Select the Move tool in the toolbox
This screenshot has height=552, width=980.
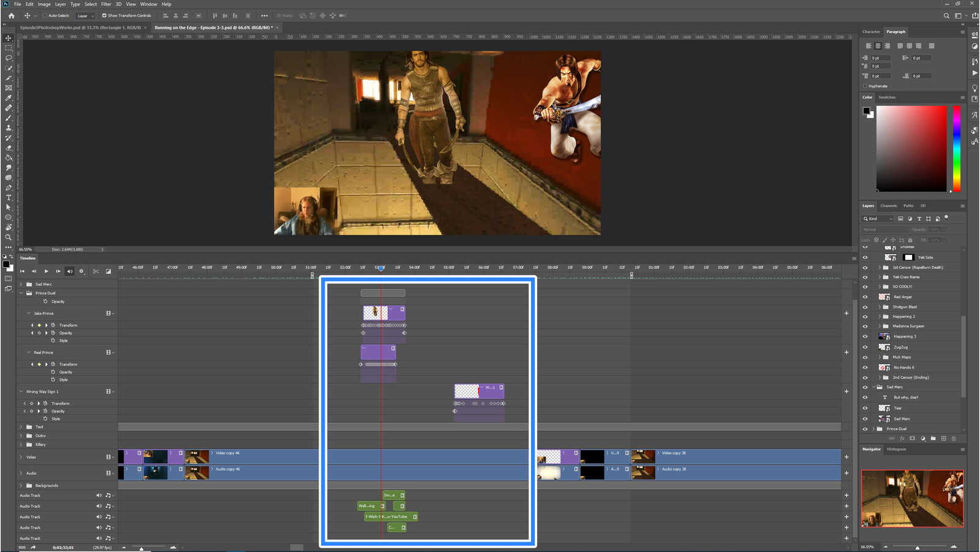(x=9, y=37)
